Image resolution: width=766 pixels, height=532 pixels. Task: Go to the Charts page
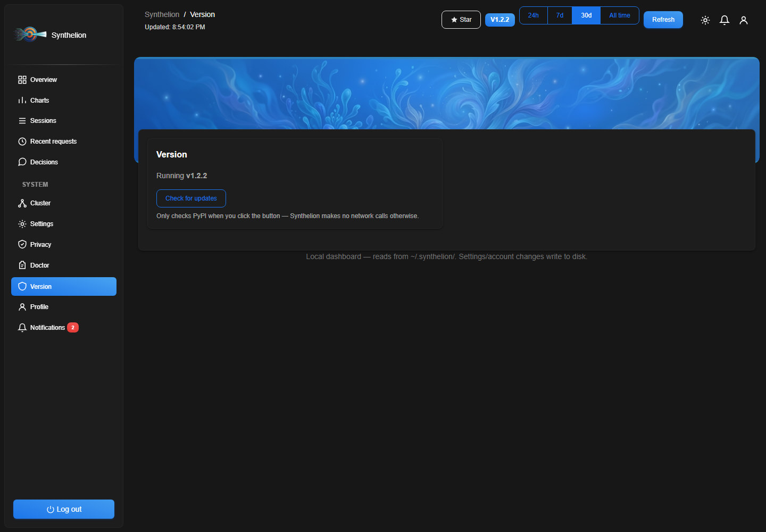[x=64, y=101]
